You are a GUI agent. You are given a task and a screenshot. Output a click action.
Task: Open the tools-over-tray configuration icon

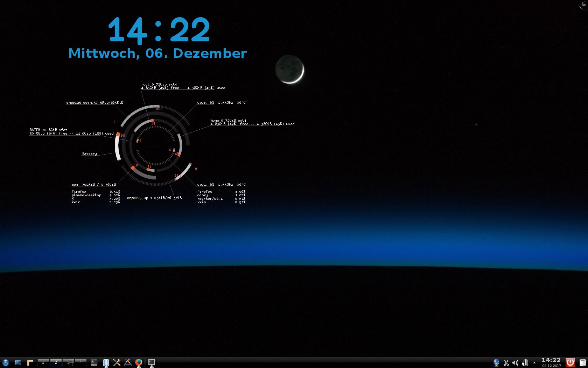click(128, 363)
